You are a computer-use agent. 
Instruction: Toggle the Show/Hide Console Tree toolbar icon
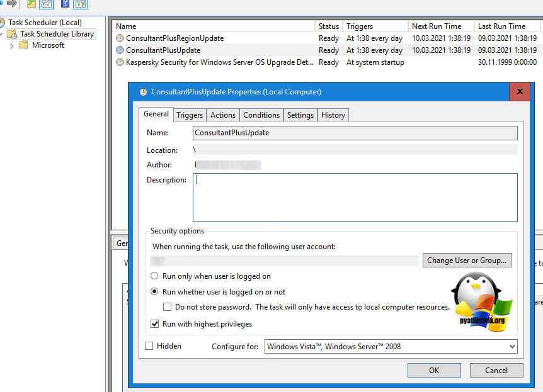[x=47, y=4]
